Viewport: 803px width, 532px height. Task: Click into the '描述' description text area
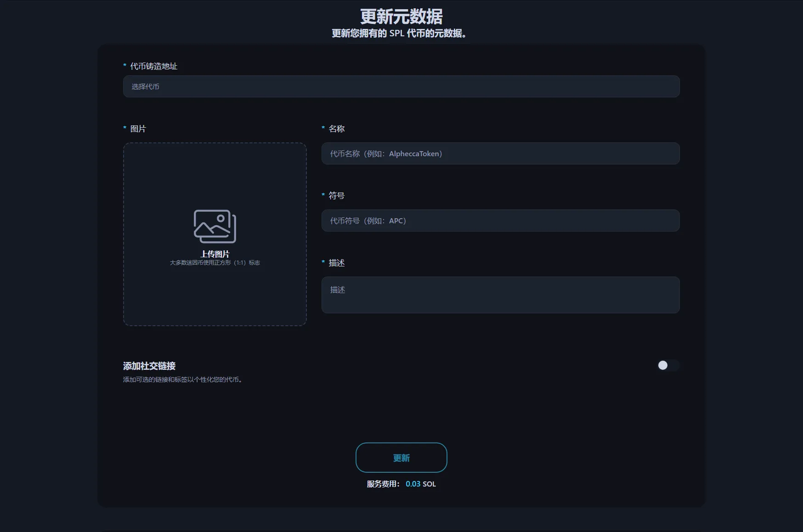tap(500, 295)
